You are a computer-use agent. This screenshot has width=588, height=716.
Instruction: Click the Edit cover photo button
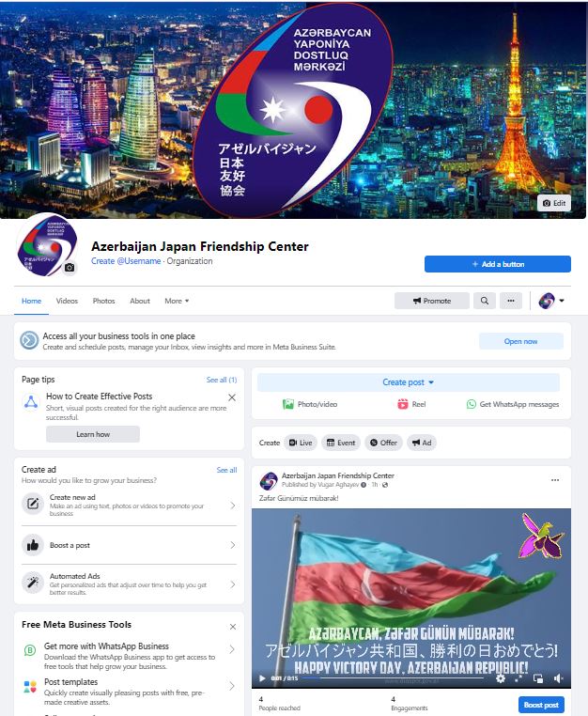coord(554,203)
